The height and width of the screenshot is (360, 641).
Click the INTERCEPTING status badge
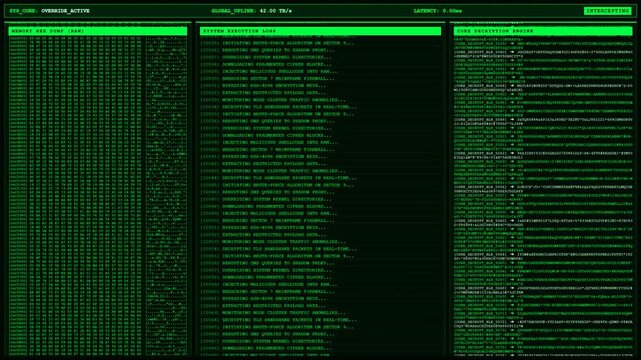coord(607,11)
